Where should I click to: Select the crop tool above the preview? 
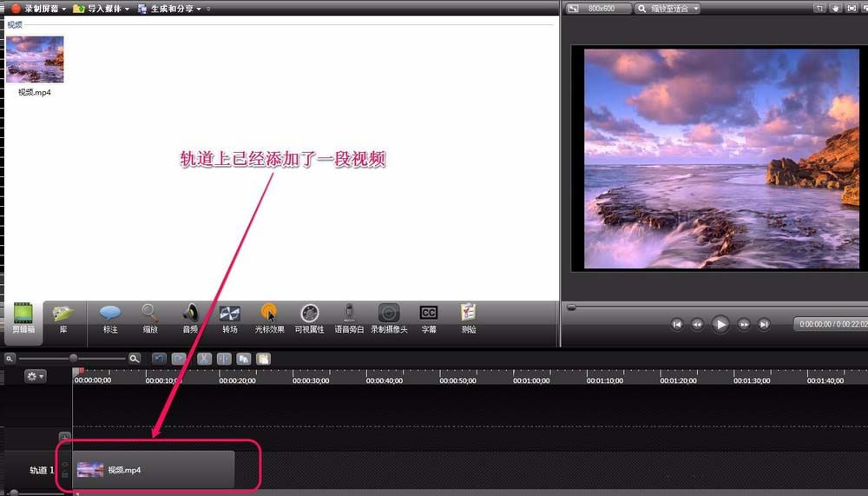(x=819, y=9)
